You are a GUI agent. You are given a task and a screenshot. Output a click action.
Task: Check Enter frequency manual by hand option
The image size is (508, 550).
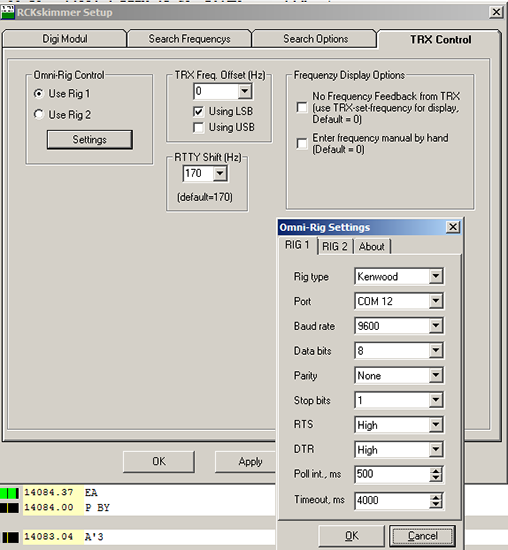pyautogui.click(x=302, y=143)
